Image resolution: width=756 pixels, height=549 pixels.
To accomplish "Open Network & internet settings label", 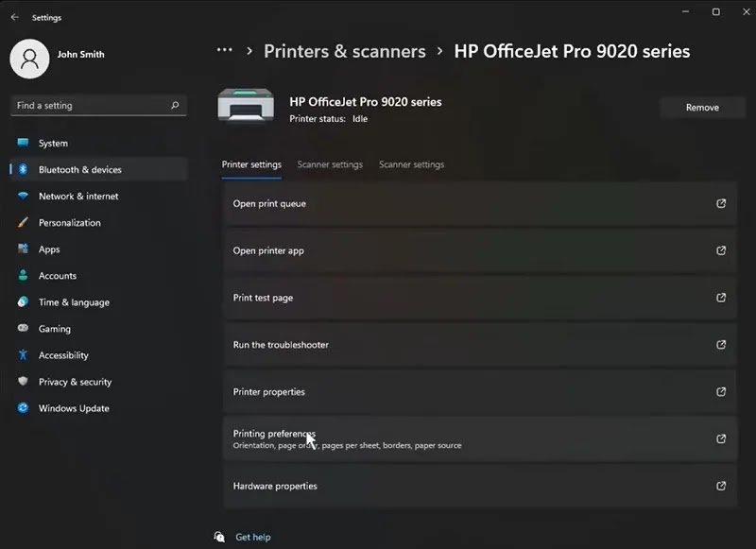I will pyautogui.click(x=78, y=197).
